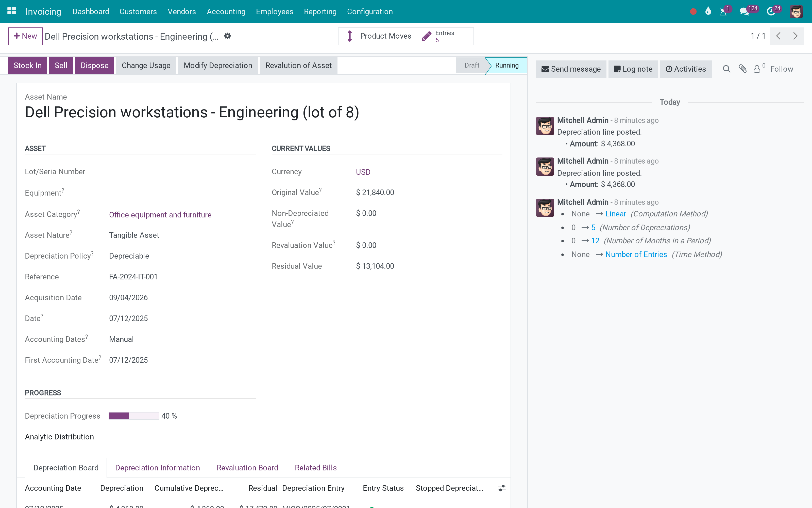Image resolution: width=812 pixels, height=508 pixels.
Task: Click Acquisition Date 09/04/2026
Action: tap(128, 298)
